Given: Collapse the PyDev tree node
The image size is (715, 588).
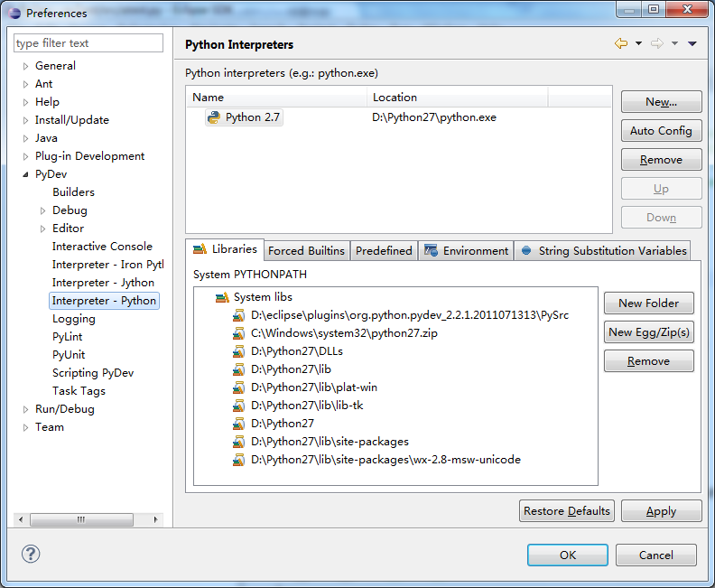Looking at the screenshot, I should coord(25,174).
